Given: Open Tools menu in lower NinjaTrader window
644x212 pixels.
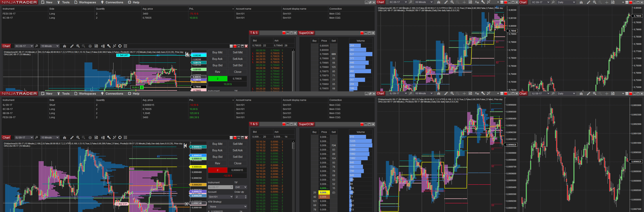Looking at the screenshot, I should pos(63,94).
